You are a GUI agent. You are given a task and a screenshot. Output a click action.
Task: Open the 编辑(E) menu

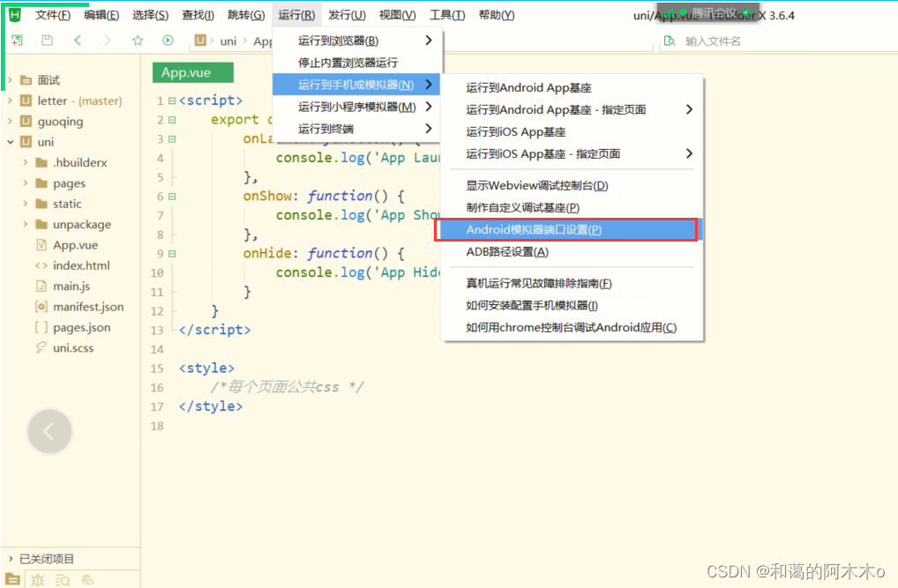tap(101, 15)
